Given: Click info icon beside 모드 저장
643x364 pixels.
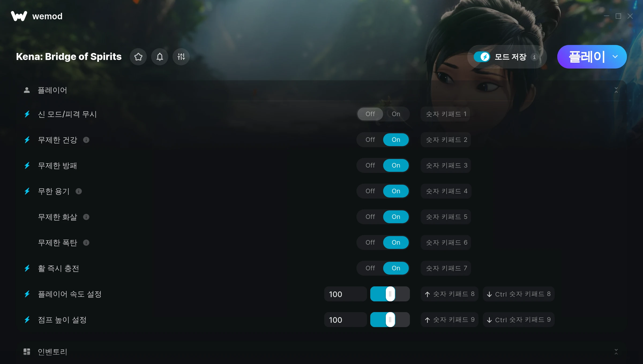Looking at the screenshot, I should point(534,57).
